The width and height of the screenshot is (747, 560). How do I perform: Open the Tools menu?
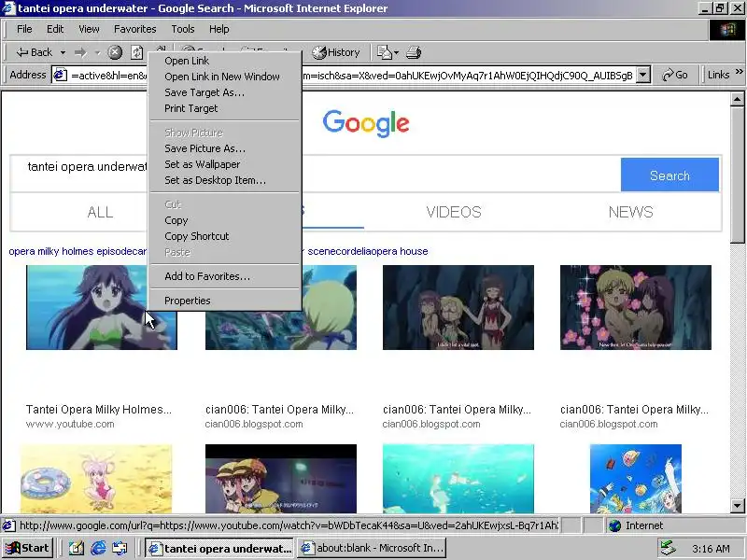point(183,29)
